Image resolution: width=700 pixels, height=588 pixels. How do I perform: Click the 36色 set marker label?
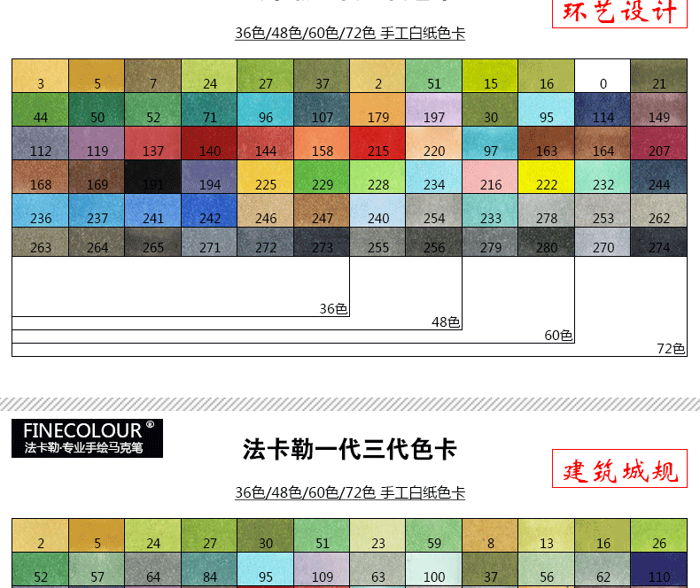click(333, 309)
